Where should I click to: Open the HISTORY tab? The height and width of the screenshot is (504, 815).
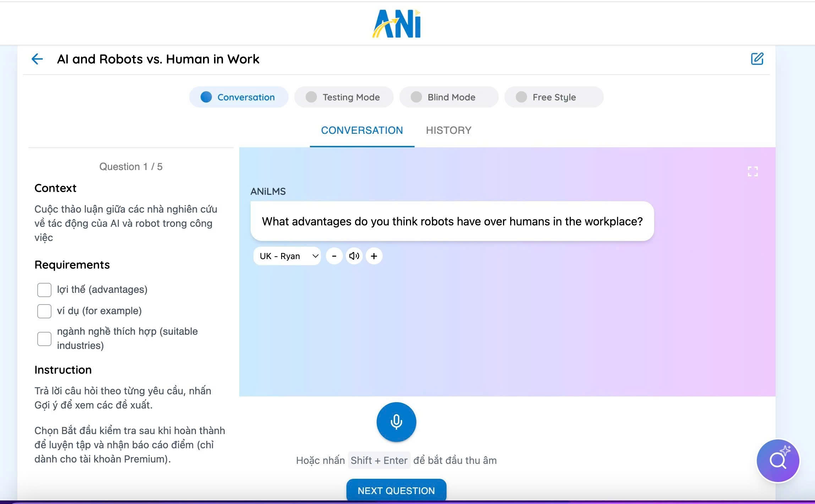click(449, 131)
